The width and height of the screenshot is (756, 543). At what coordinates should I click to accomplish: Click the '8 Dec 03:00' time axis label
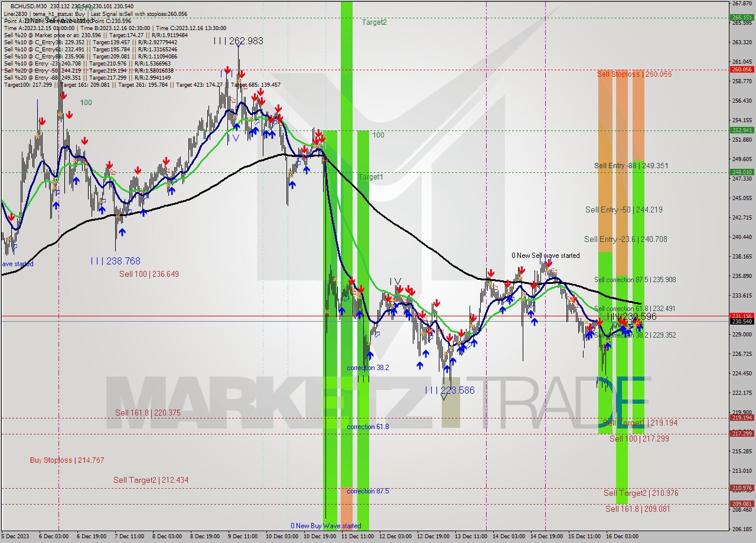(x=167, y=537)
